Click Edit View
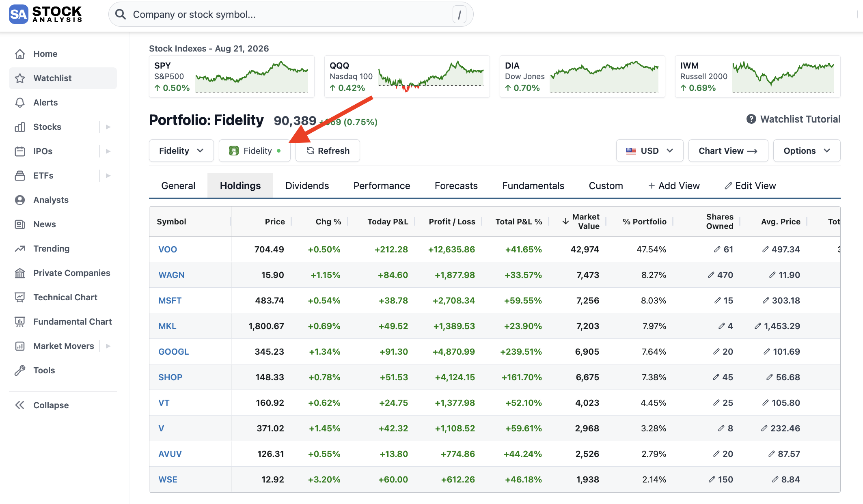The image size is (863, 504). click(x=750, y=185)
